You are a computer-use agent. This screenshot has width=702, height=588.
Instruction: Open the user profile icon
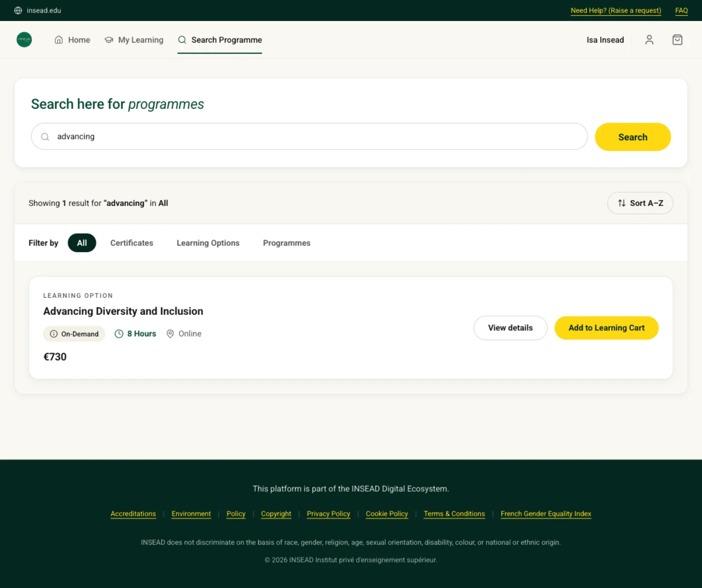(649, 40)
